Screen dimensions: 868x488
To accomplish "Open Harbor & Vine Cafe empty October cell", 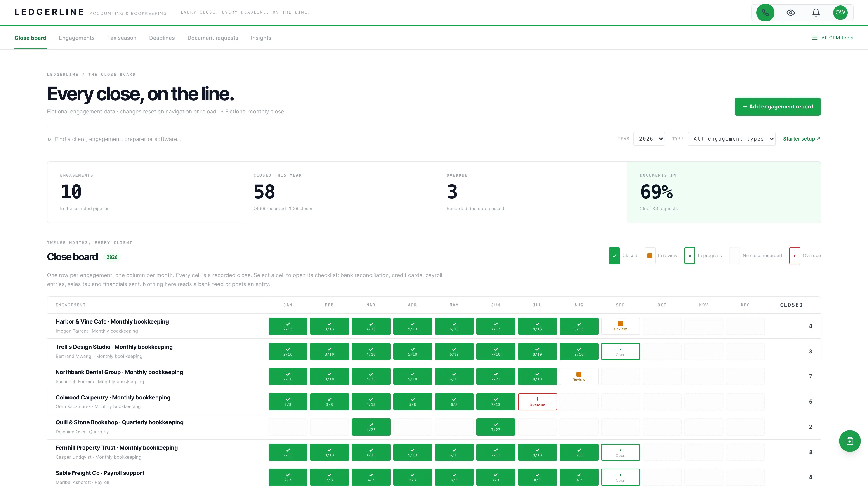I will pos(662,326).
